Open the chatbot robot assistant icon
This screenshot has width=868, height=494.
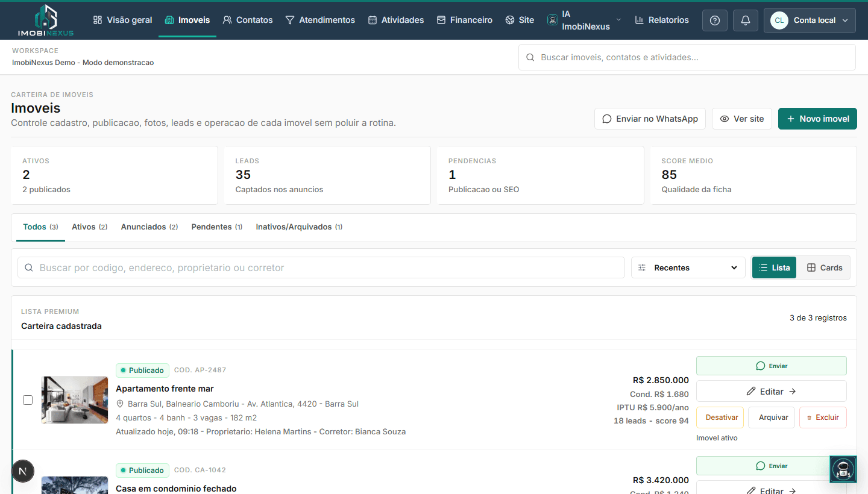tap(843, 469)
